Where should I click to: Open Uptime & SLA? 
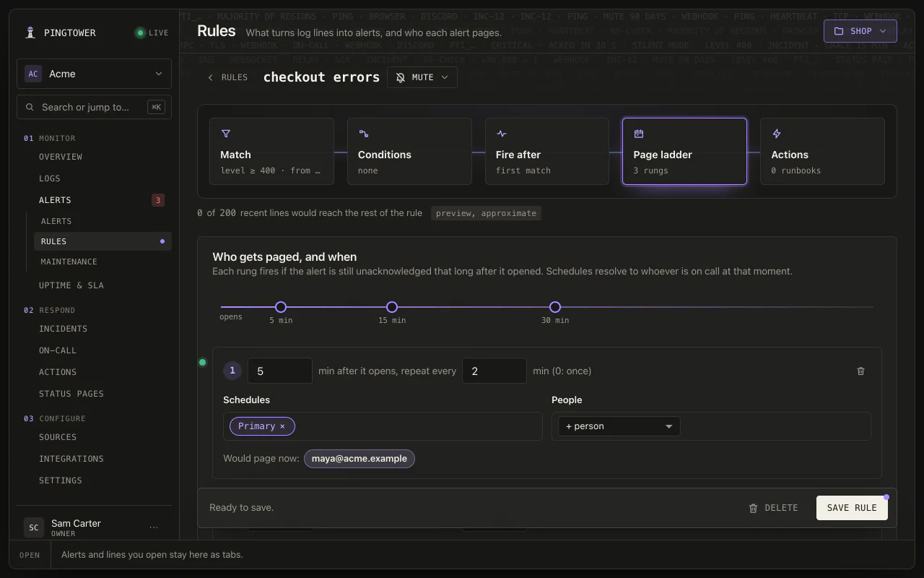[x=71, y=285]
